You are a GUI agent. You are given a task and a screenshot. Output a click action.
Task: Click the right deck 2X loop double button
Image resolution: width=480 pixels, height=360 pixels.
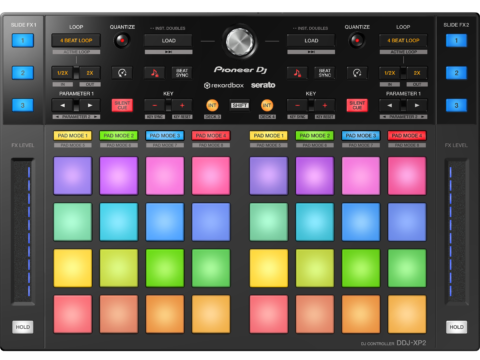click(417, 73)
